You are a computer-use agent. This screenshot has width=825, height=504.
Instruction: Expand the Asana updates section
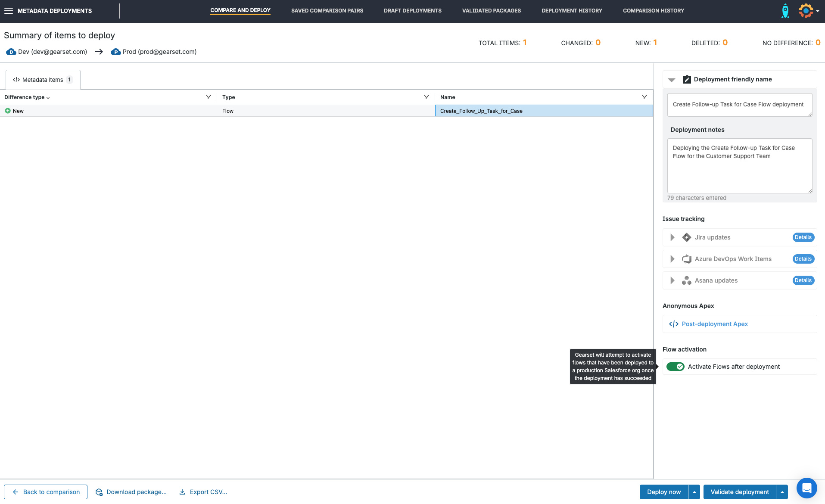(x=672, y=280)
